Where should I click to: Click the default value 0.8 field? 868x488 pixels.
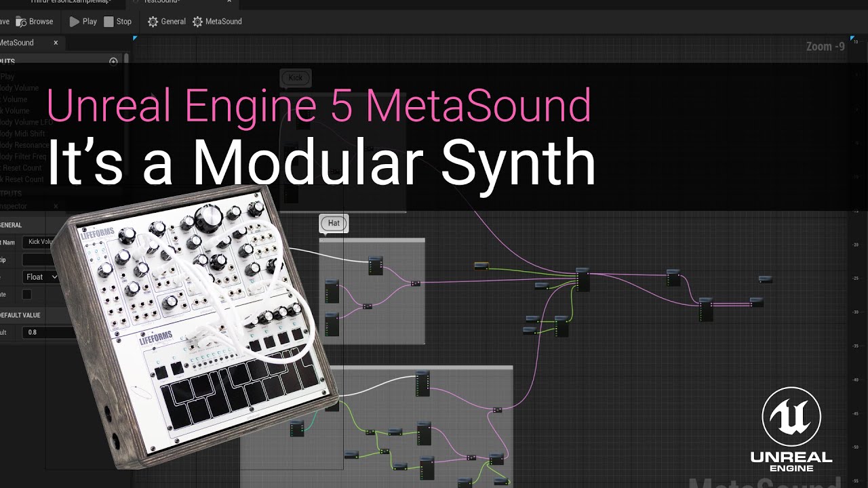47,332
